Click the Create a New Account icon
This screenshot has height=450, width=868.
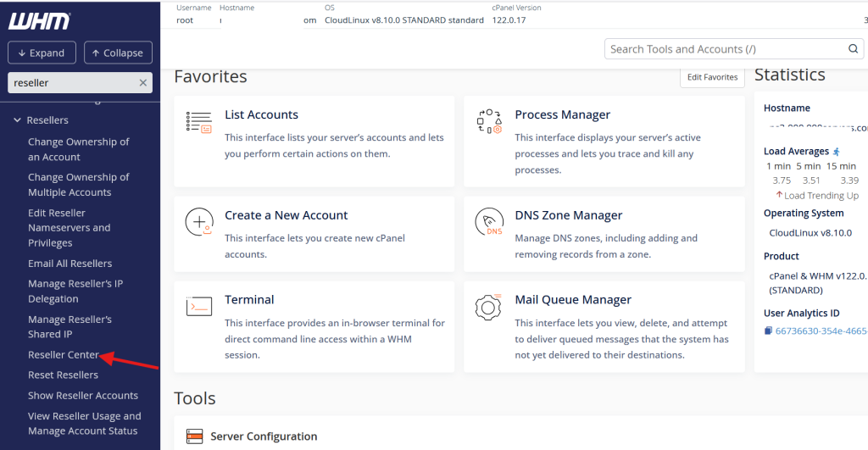point(198,223)
